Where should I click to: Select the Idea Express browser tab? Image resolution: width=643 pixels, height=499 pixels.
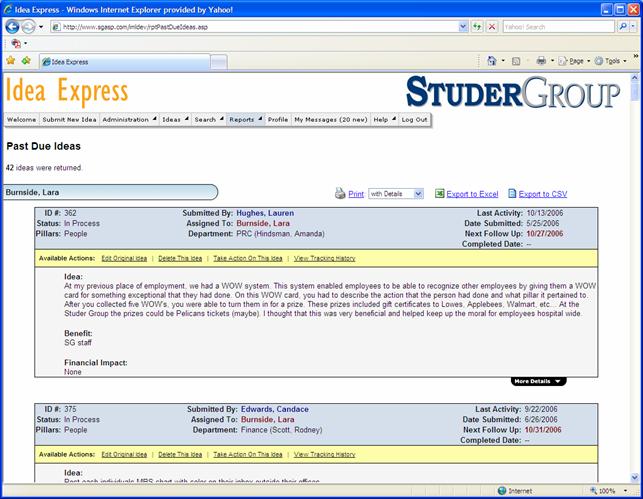pos(125,62)
